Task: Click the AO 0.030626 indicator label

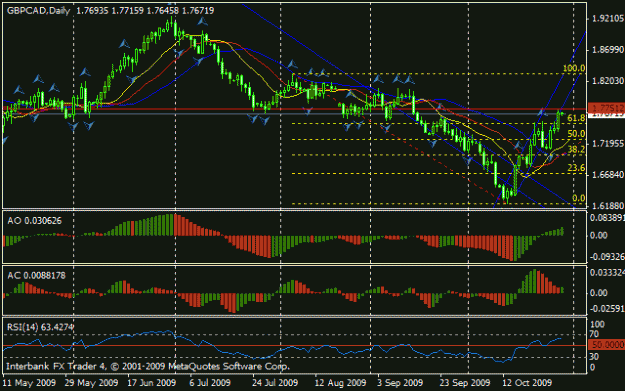Action: [x=34, y=221]
